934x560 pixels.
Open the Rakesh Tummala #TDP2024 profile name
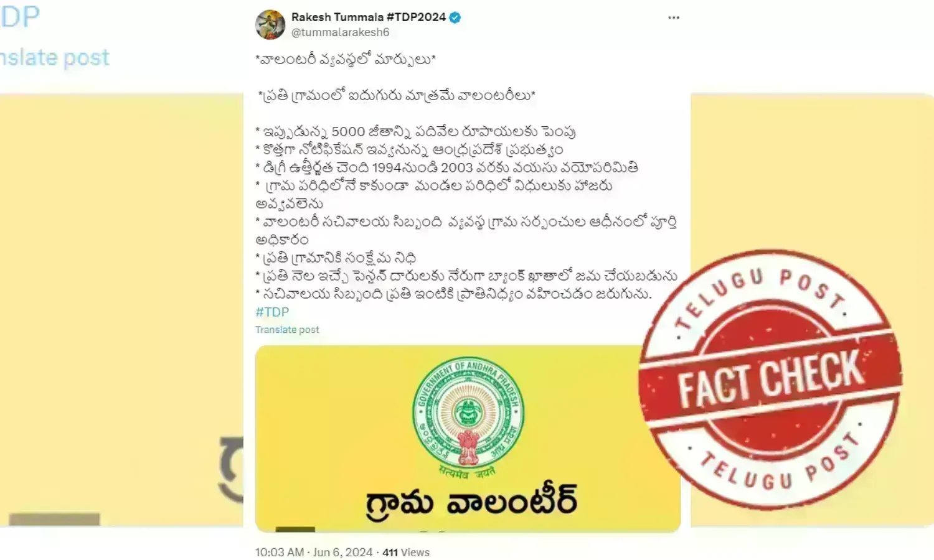(x=368, y=17)
